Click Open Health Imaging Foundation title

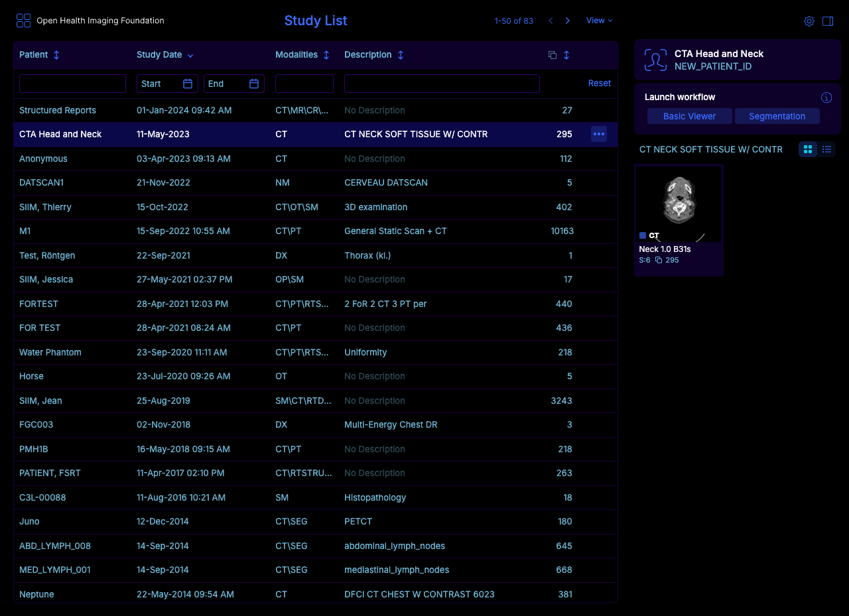click(100, 21)
